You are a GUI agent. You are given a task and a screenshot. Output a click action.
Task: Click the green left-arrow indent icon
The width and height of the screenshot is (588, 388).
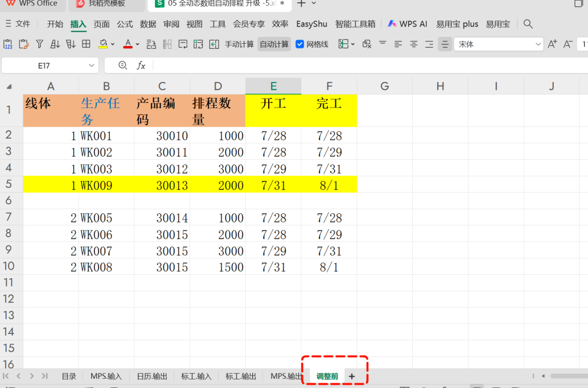[214, 44]
